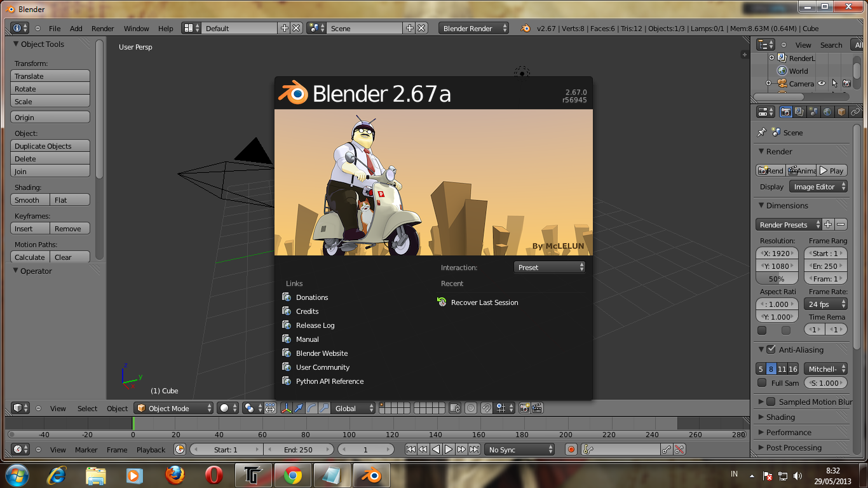
Task: Select the Scene properties tab
Action: coord(813,111)
